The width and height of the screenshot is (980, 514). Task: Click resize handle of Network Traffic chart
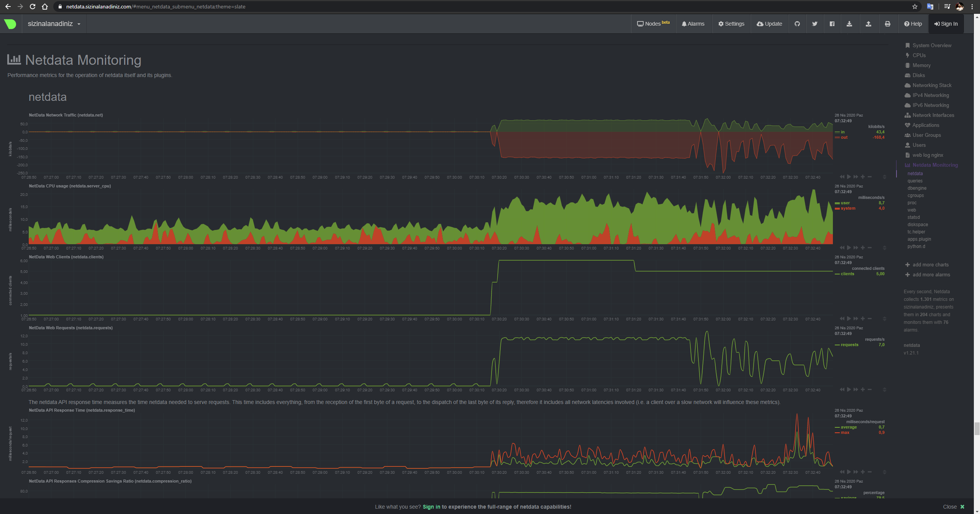[885, 177]
